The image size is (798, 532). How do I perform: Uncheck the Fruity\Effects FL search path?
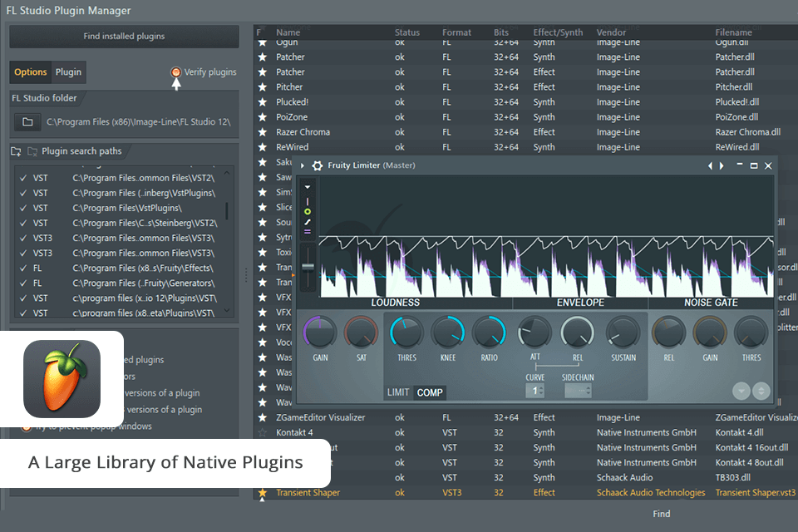pos(23,268)
